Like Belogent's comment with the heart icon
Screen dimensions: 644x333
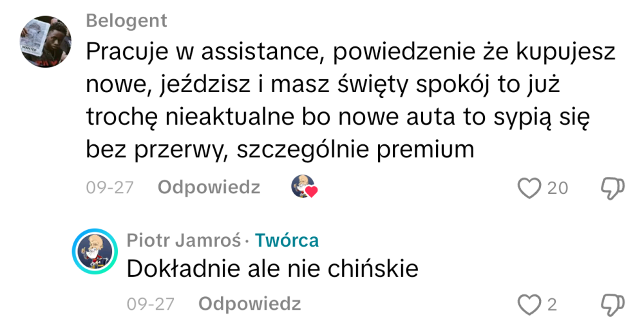529,188
